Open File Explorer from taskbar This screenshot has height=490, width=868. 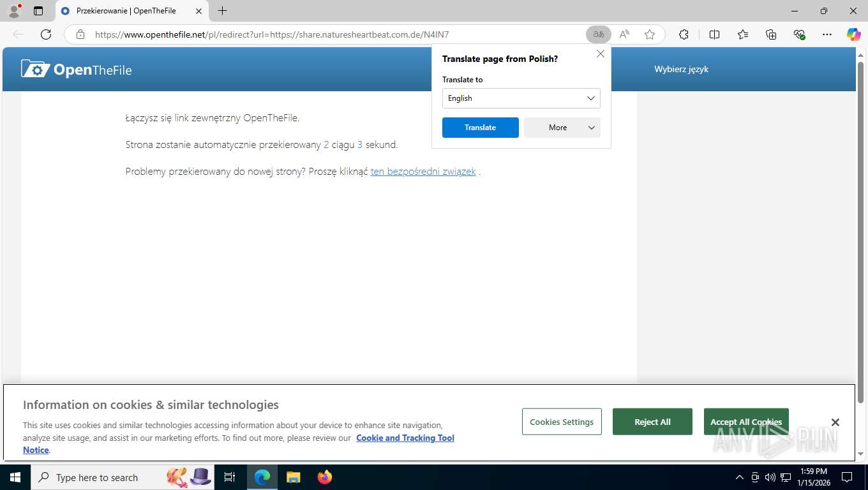(x=293, y=477)
